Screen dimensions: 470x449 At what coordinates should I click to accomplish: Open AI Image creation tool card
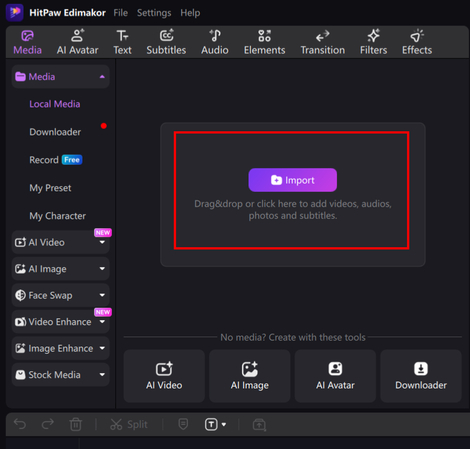click(x=250, y=376)
